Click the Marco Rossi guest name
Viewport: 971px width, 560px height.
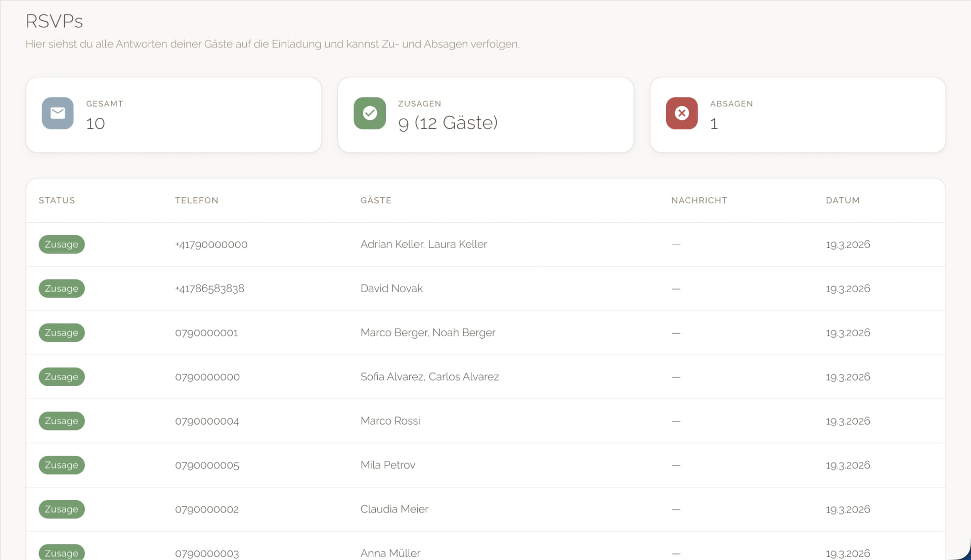(390, 421)
